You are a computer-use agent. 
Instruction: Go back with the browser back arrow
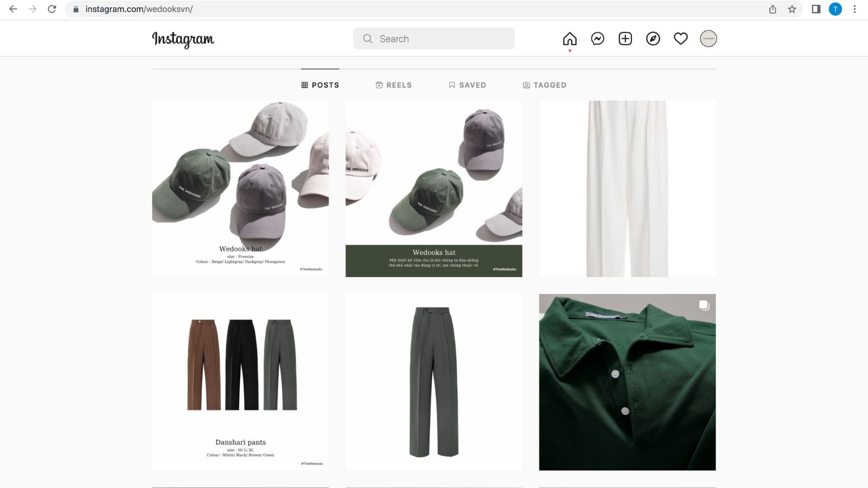13,9
